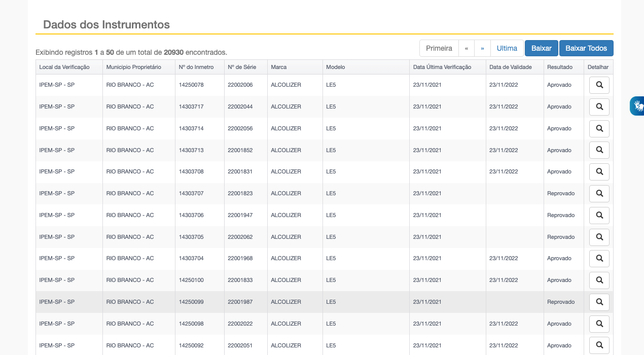
Task: Open magnifier for highlighted row 14250099
Action: click(x=599, y=302)
